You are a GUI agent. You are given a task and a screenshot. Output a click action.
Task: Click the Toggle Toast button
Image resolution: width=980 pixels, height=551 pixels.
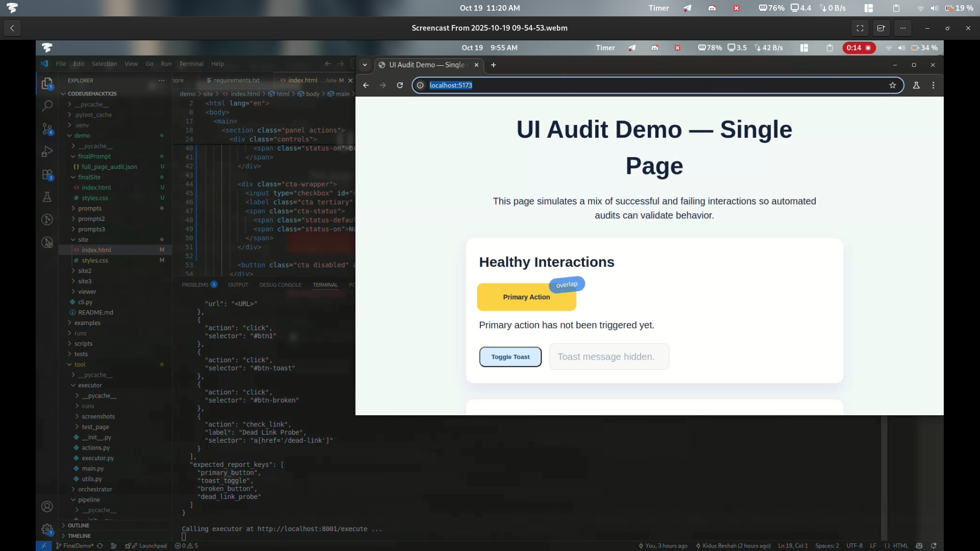(x=510, y=357)
